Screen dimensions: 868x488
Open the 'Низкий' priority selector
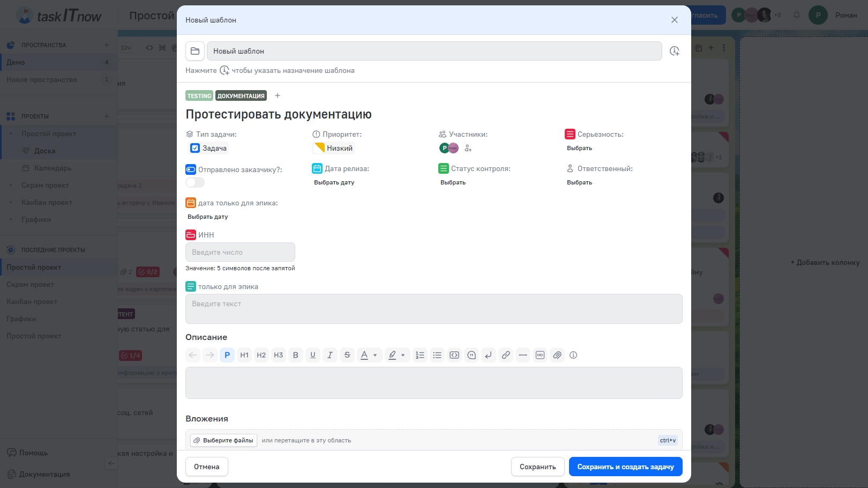pos(334,149)
